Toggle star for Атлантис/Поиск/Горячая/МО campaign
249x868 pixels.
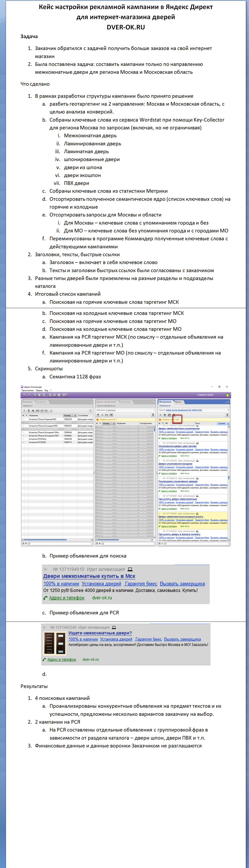(23, 419)
